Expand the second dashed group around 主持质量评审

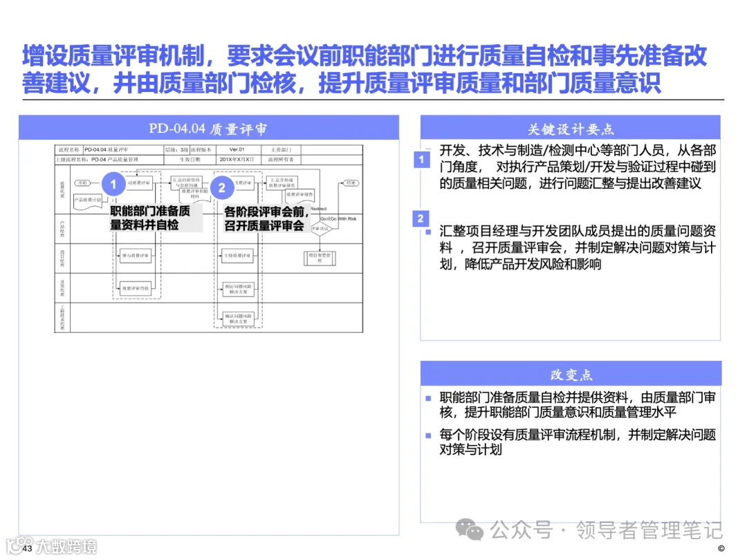[x=238, y=256]
